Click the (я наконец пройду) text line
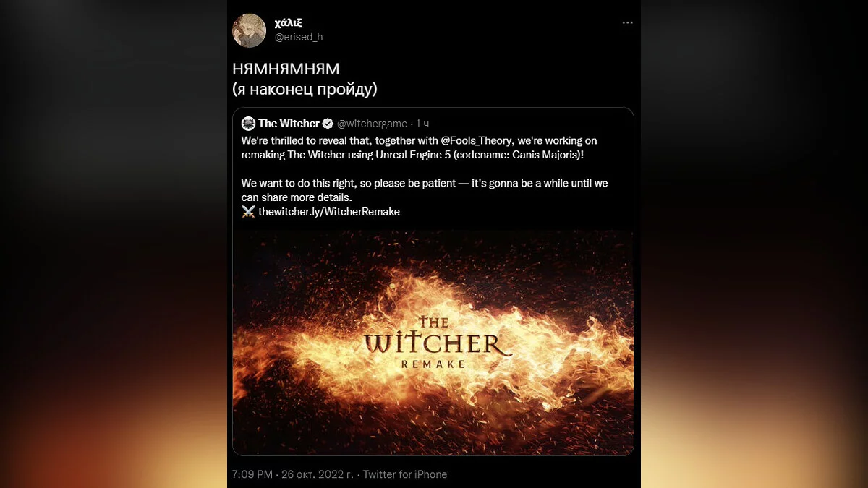The width and height of the screenshot is (868, 488). click(x=305, y=90)
